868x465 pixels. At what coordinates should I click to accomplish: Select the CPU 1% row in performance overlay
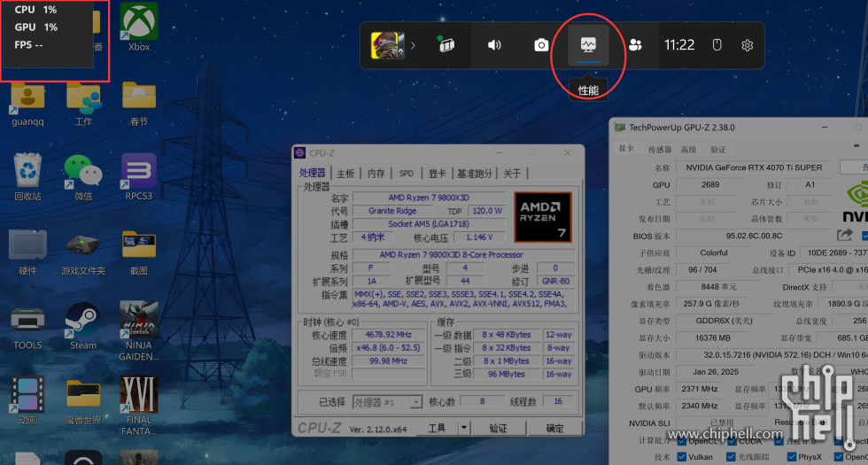point(35,10)
